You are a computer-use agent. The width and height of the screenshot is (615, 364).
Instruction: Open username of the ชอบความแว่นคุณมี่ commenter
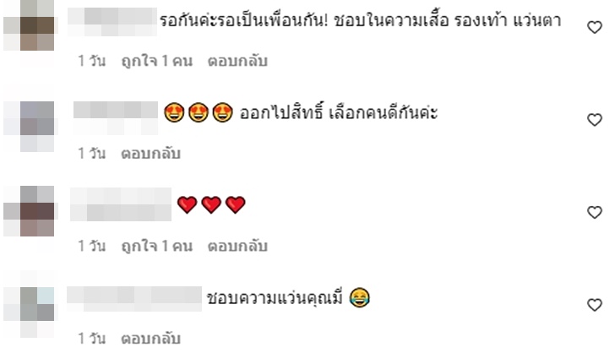(x=134, y=299)
